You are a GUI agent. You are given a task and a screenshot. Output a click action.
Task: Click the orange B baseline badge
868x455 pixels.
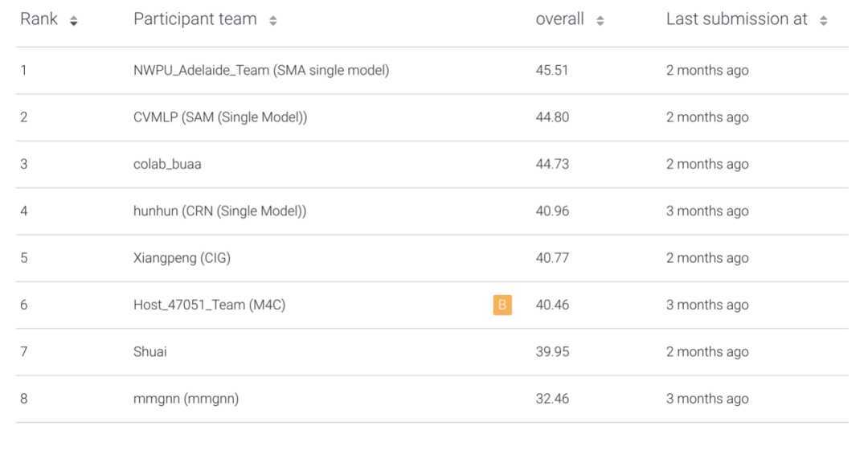pyautogui.click(x=502, y=305)
